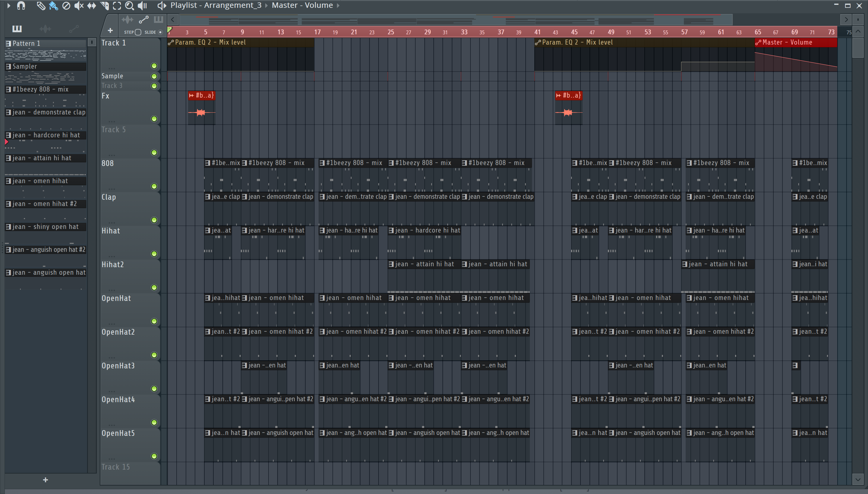This screenshot has height=494, width=868.
Task: Click Master - Volume title label
Action: point(302,5)
